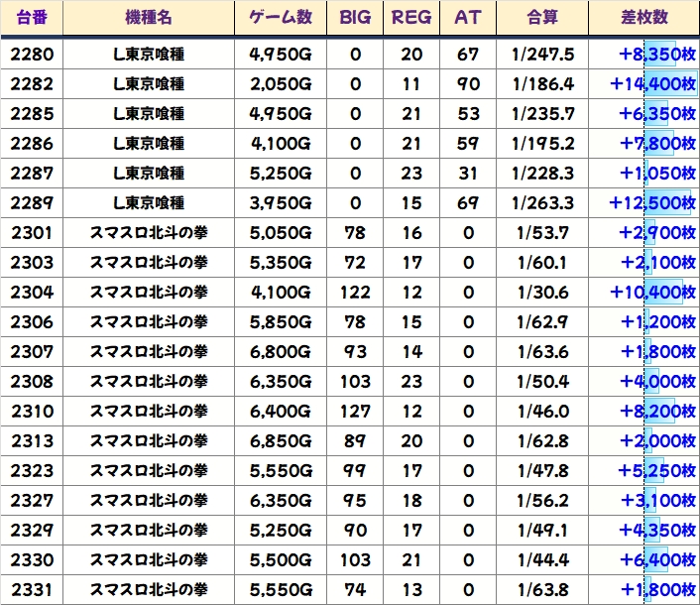Select machine number 2329 cell
This screenshot has height=605, width=700.
(32, 531)
